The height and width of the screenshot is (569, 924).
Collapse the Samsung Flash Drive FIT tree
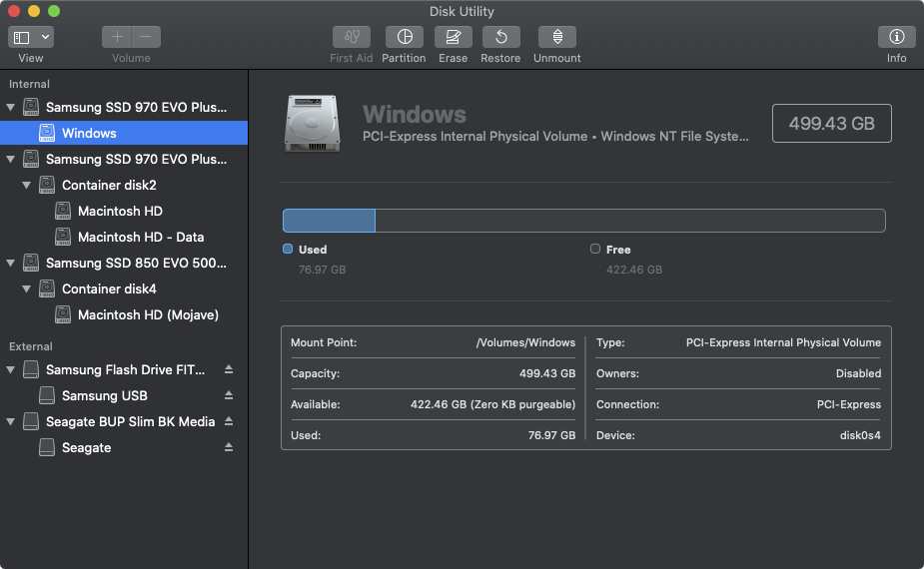click(11, 370)
